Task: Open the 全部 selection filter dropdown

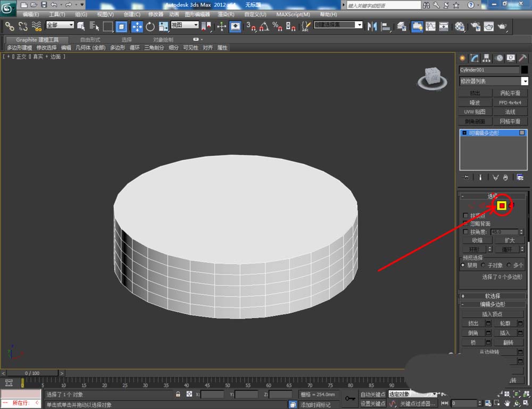Action: click(60, 25)
